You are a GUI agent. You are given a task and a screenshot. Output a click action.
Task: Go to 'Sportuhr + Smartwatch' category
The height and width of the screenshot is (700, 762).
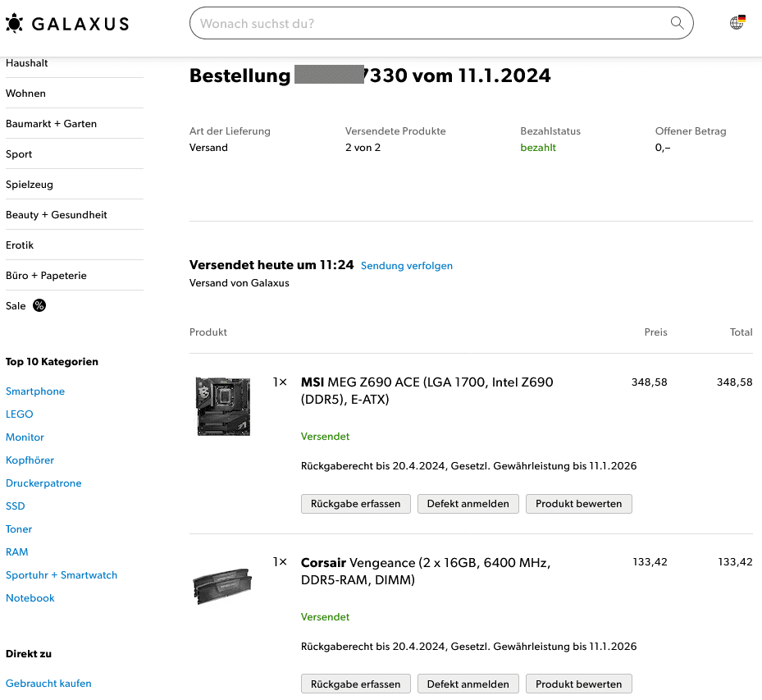62,575
